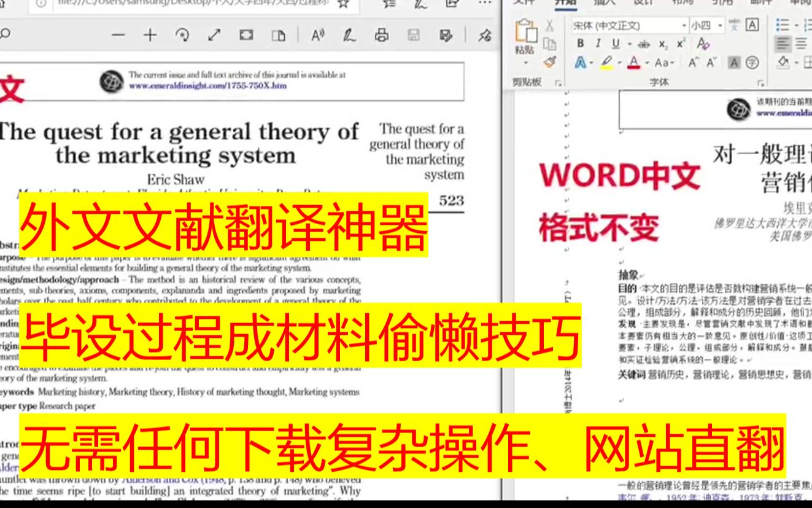Click the Bullets list icon in Word
Image resolution: width=812 pixels, height=508 pixels.
point(782,25)
